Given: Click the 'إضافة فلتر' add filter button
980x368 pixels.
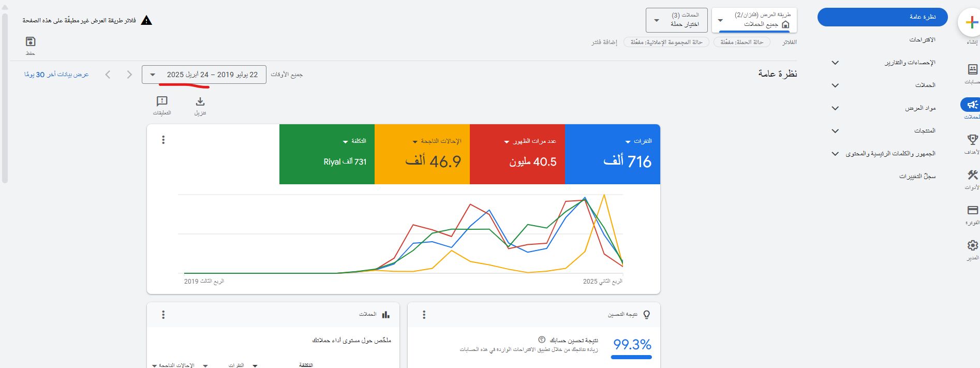Looking at the screenshot, I should [604, 42].
